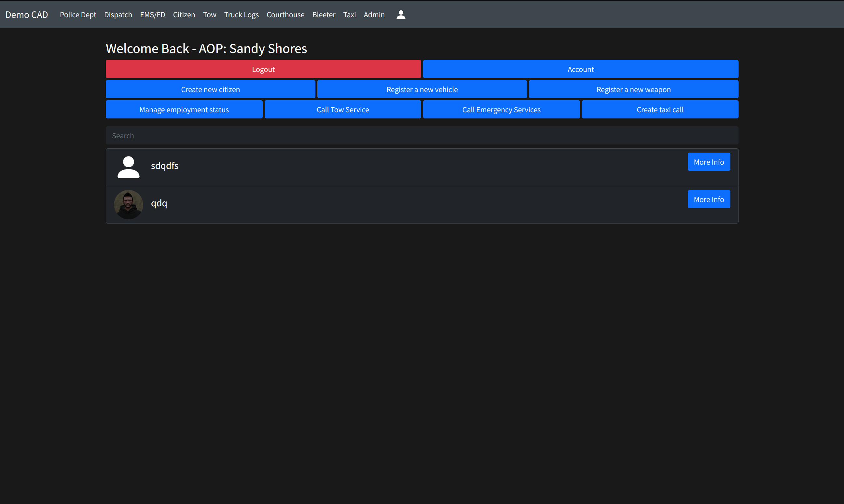Screen dimensions: 844x504
Task: Expand Truck Logs navigation dropdown
Action: 242,14
